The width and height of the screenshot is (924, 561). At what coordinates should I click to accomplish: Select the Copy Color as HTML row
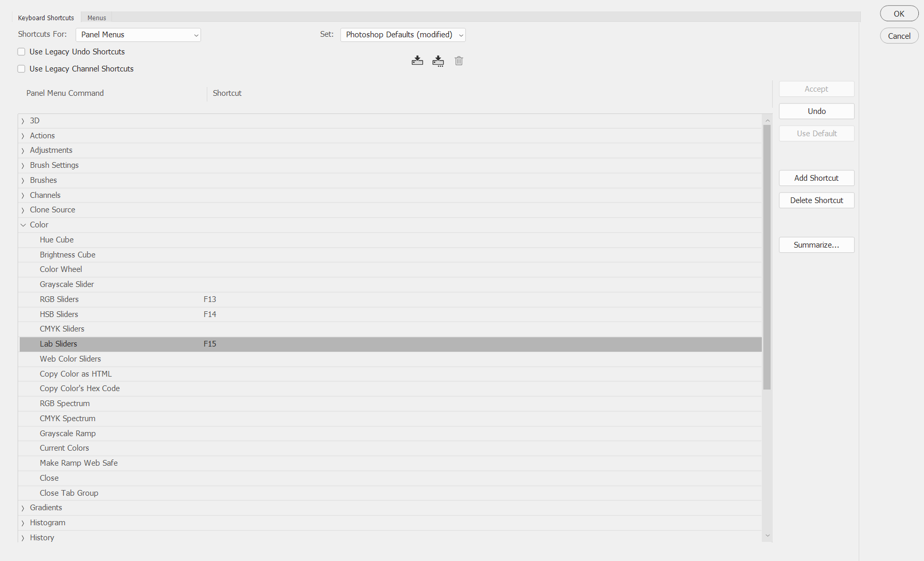coord(390,374)
